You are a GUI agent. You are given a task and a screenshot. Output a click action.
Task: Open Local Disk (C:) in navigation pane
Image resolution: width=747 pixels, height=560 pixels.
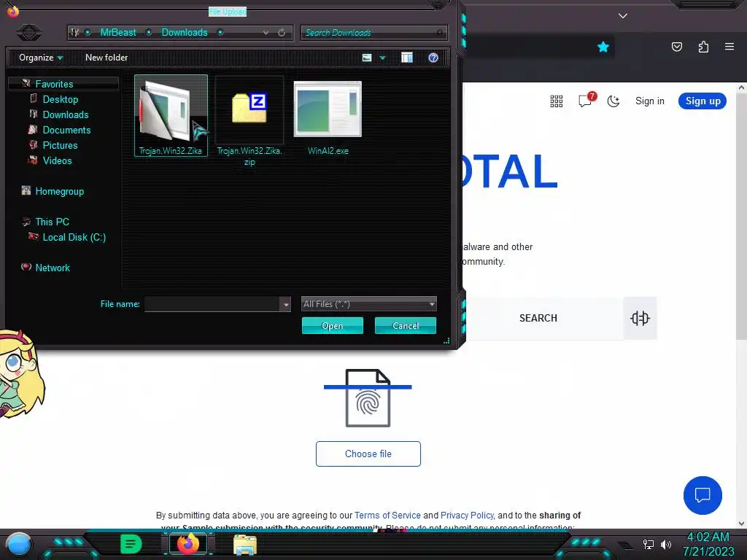(x=74, y=237)
